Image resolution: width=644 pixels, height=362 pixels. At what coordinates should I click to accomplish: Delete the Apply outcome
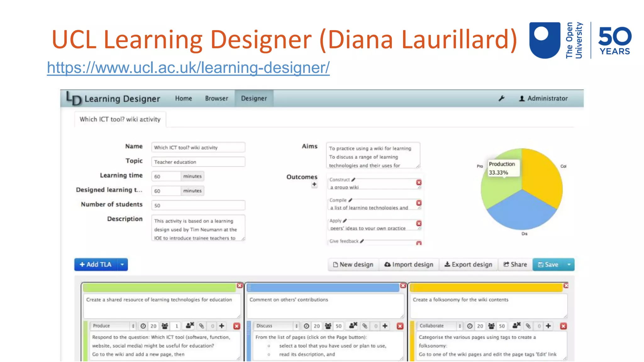(419, 223)
